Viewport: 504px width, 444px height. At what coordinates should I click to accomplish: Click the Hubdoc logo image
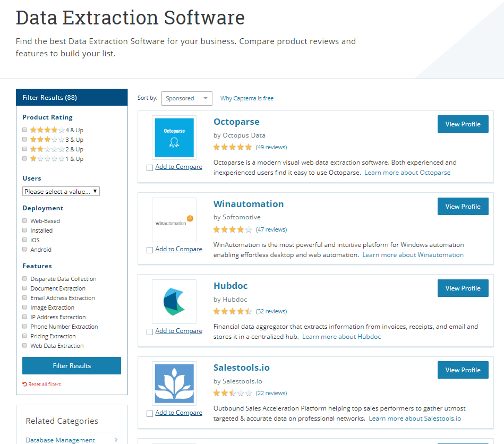[174, 302]
